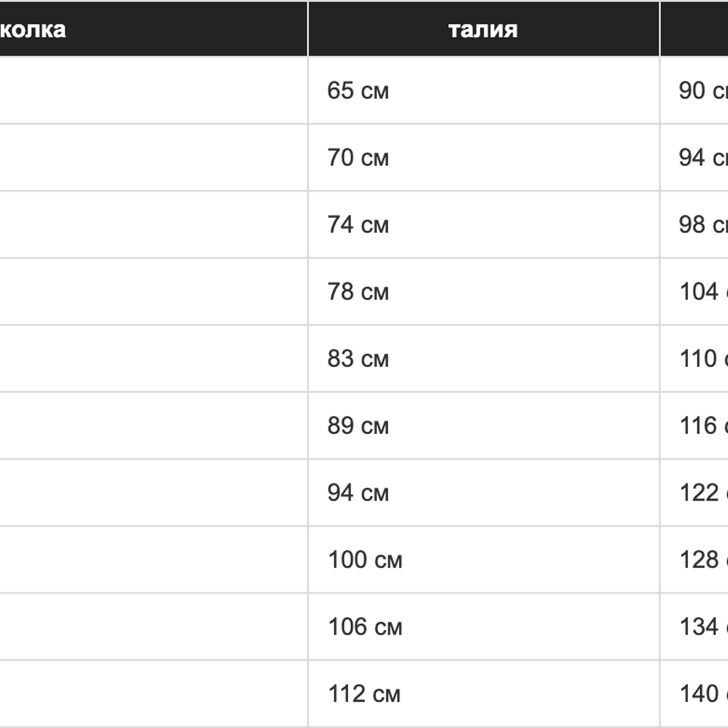Select the 89 см waist cell
728x728 pixels.
coord(358,425)
